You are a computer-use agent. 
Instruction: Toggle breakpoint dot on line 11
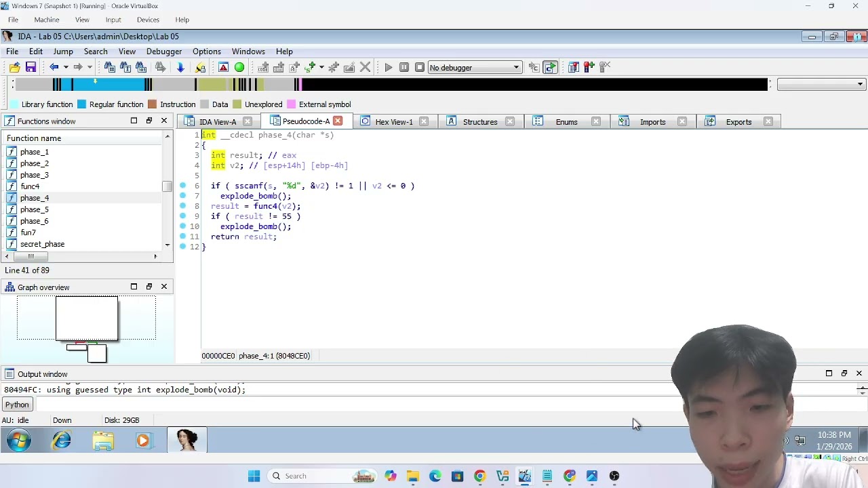click(182, 237)
